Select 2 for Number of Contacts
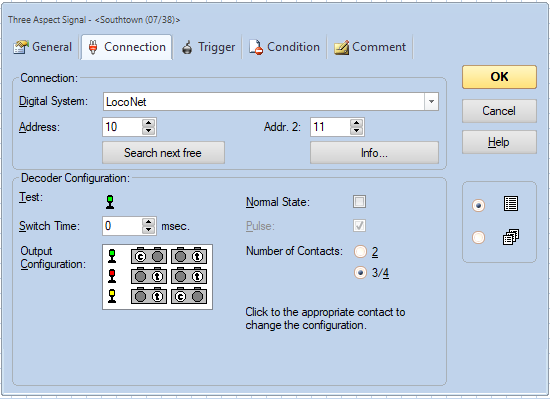 click(x=360, y=252)
